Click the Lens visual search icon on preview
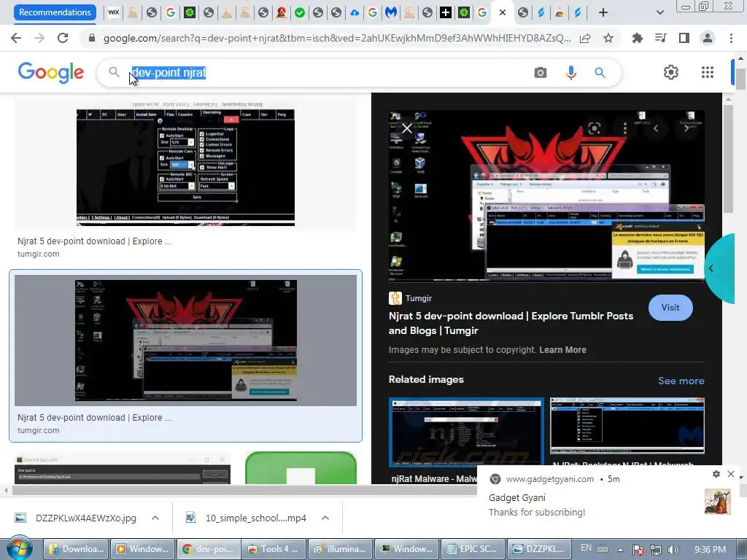The image size is (747, 560). 594,128
